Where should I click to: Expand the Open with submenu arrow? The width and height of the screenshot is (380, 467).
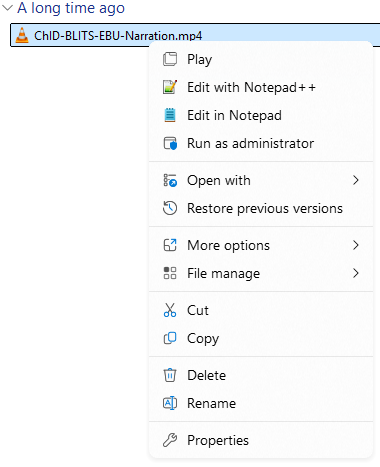[x=356, y=180]
